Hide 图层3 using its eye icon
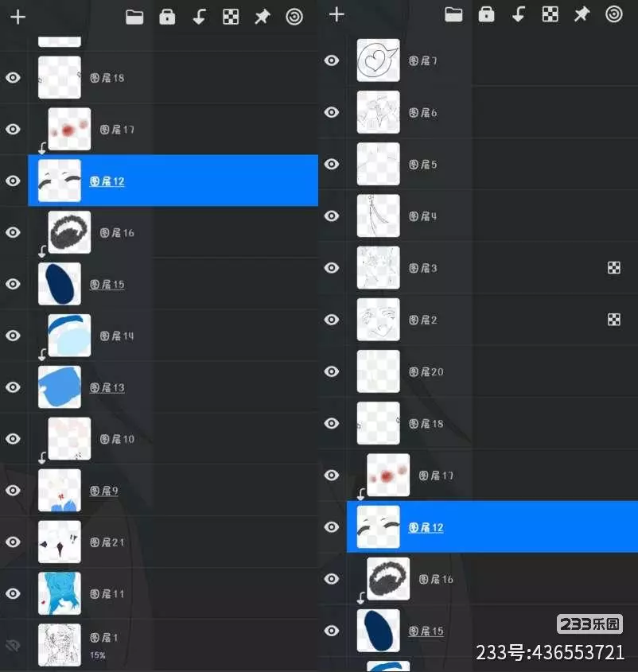Image resolution: width=638 pixels, height=672 pixels. pyautogui.click(x=332, y=268)
